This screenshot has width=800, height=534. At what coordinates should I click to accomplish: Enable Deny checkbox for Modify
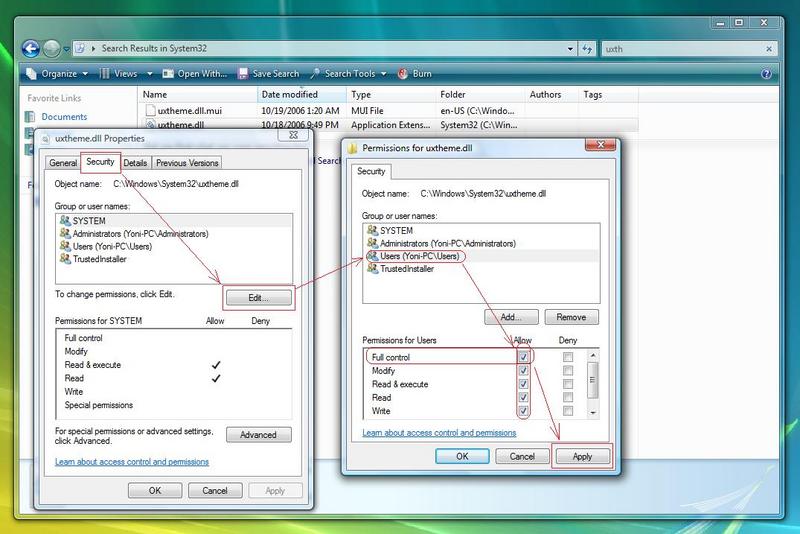coord(568,371)
